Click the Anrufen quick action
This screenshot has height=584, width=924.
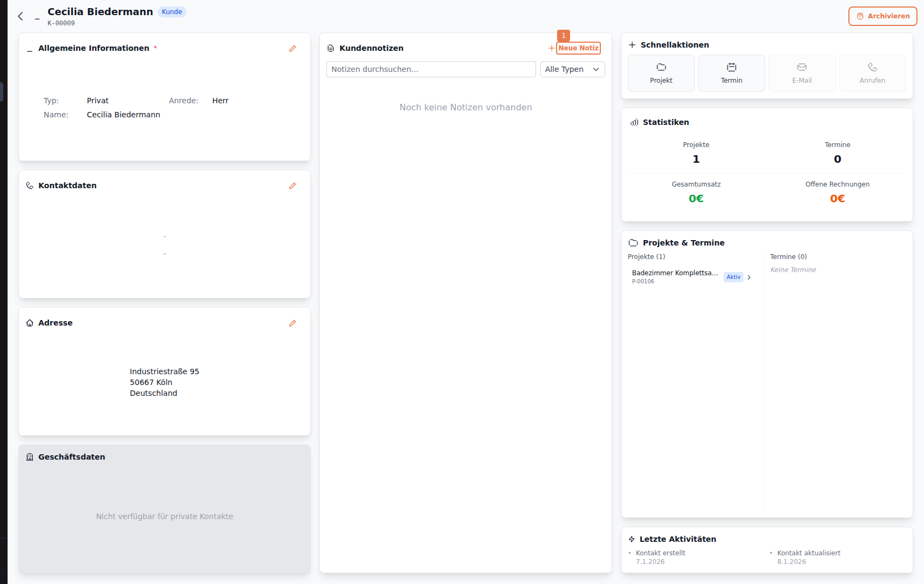872,74
